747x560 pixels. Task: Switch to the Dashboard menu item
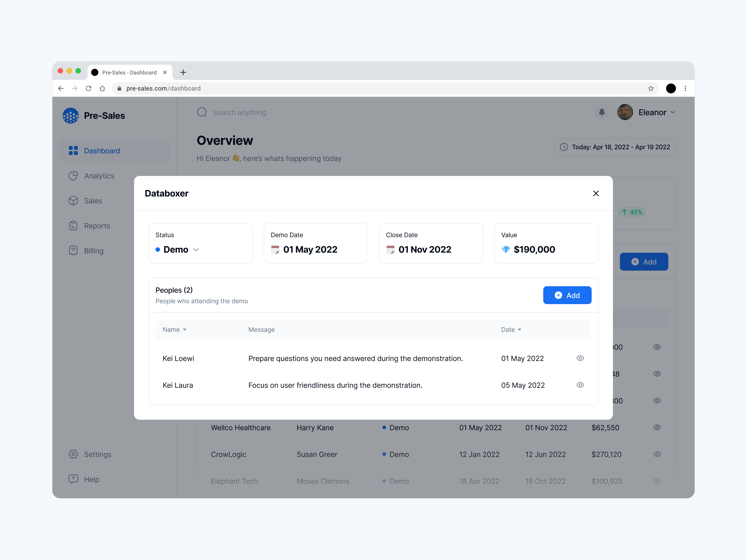coord(102,150)
